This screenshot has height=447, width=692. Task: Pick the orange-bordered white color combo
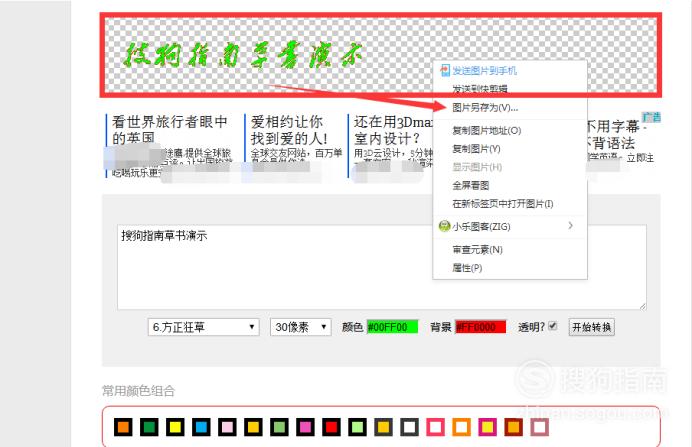[x=462, y=427]
